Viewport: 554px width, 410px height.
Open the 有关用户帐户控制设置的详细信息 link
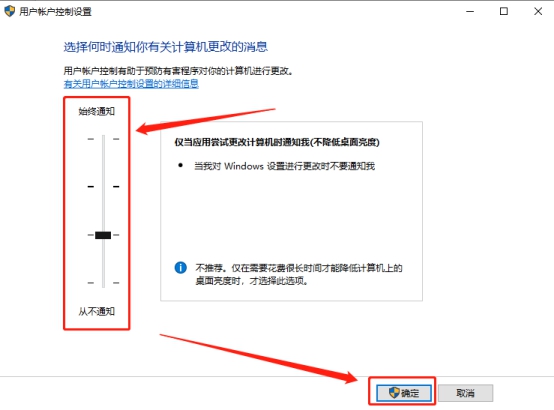131,84
